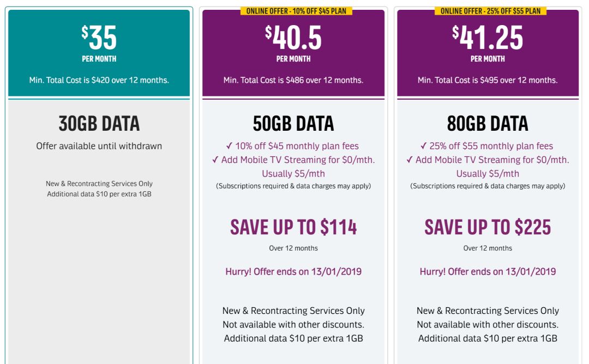The image size is (589, 364).
Task: Click the checkmark beside 10% off $45 fees
Action: pyautogui.click(x=230, y=146)
